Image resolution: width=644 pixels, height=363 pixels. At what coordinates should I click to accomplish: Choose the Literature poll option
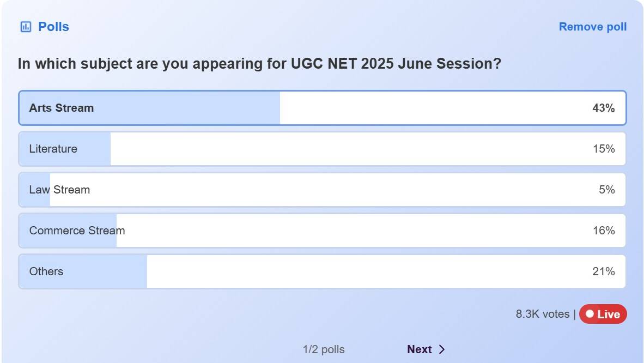53,149
